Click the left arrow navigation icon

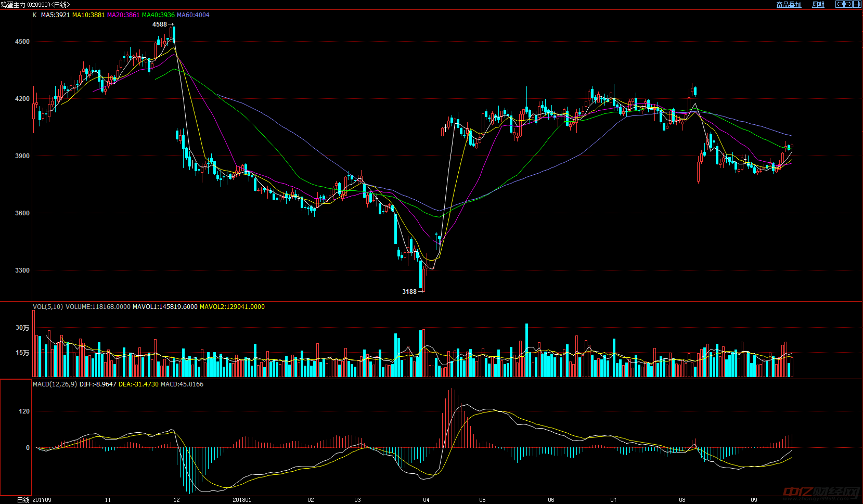pos(840,4)
